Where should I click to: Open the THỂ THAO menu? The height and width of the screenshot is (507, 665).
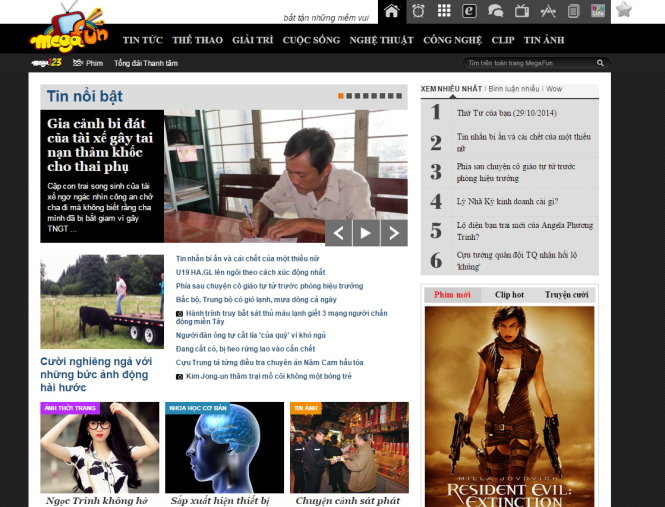click(x=196, y=40)
